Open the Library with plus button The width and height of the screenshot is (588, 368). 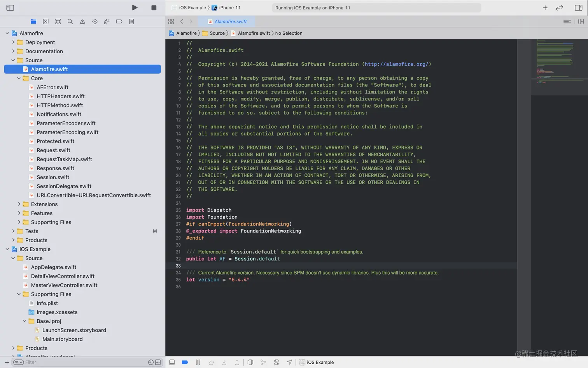[x=545, y=7]
